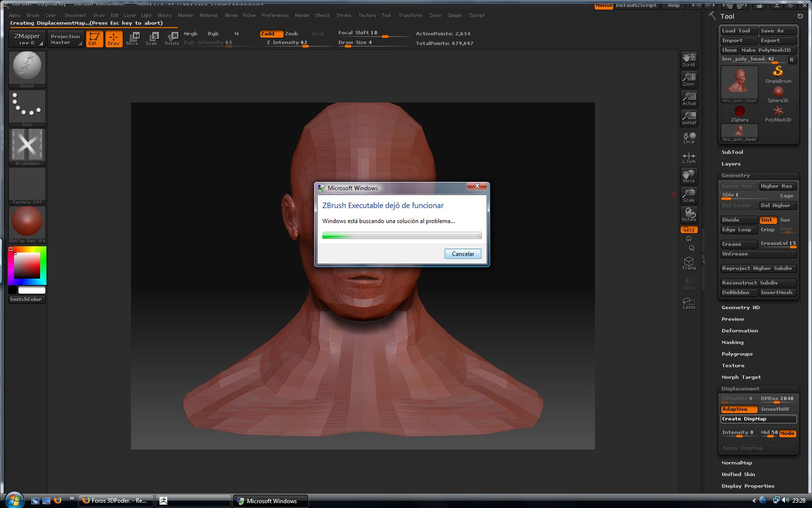Image resolution: width=812 pixels, height=508 pixels.
Task: Click the Divide geometry button
Action: coord(739,220)
